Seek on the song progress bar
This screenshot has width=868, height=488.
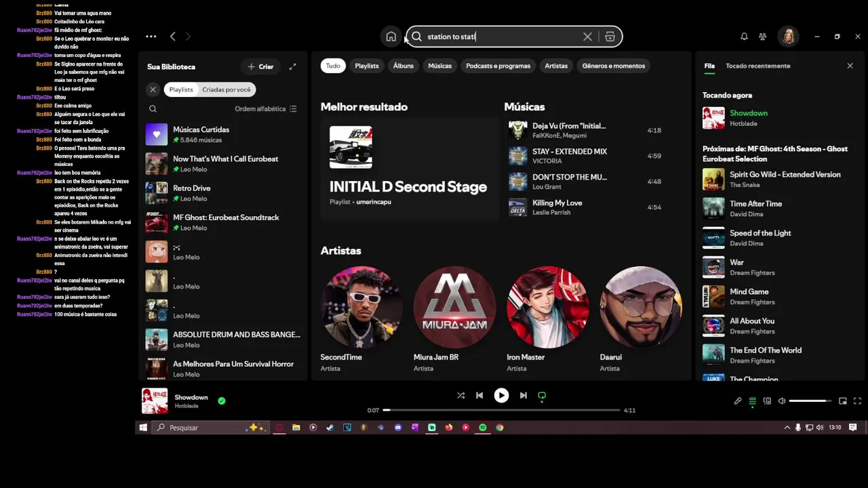click(501, 410)
